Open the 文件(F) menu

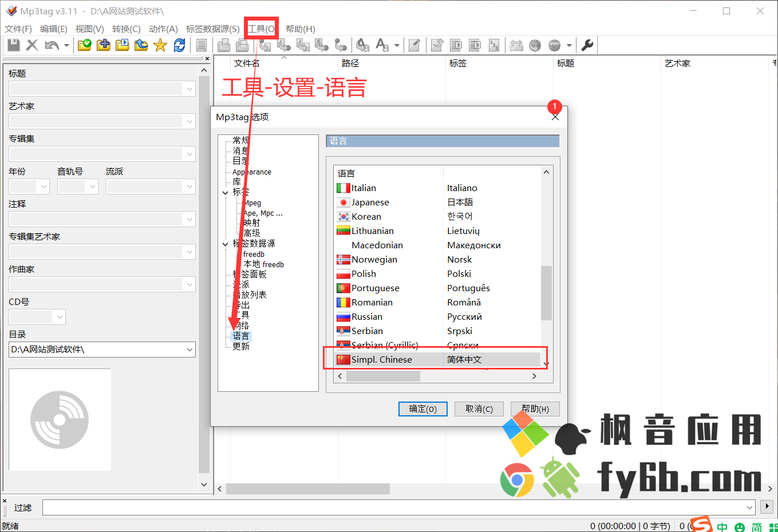pos(18,29)
